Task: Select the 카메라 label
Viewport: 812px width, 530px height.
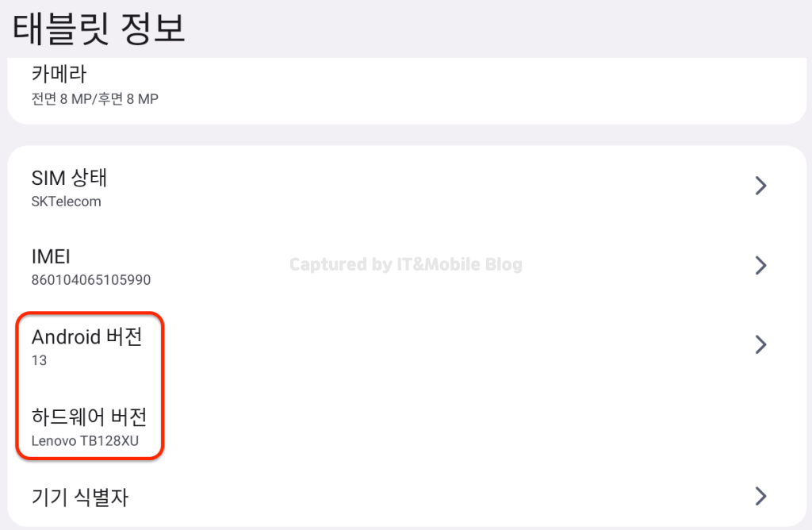Action: point(59,74)
